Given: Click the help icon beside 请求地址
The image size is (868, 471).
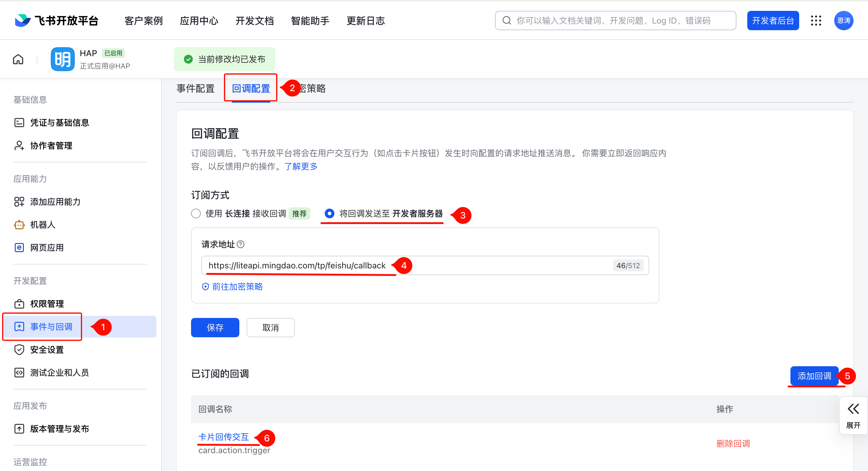Looking at the screenshot, I should tap(241, 244).
